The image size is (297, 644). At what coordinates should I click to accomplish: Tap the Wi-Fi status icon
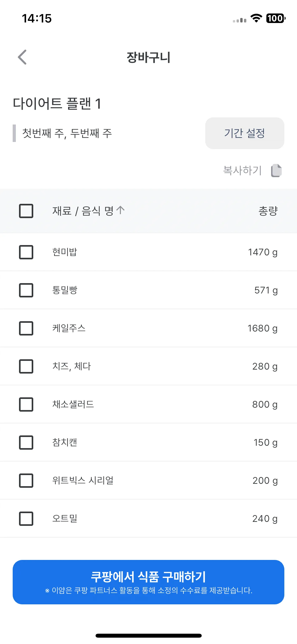[256, 19]
